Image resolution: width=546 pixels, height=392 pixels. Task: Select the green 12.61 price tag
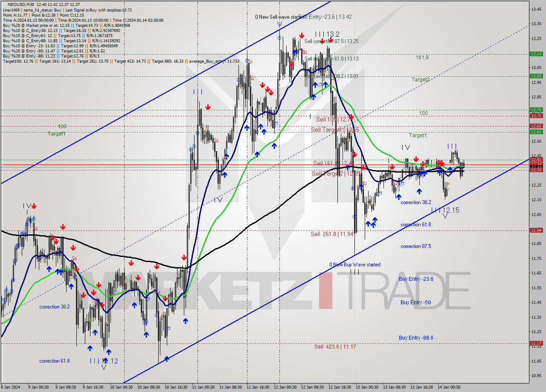536,132
